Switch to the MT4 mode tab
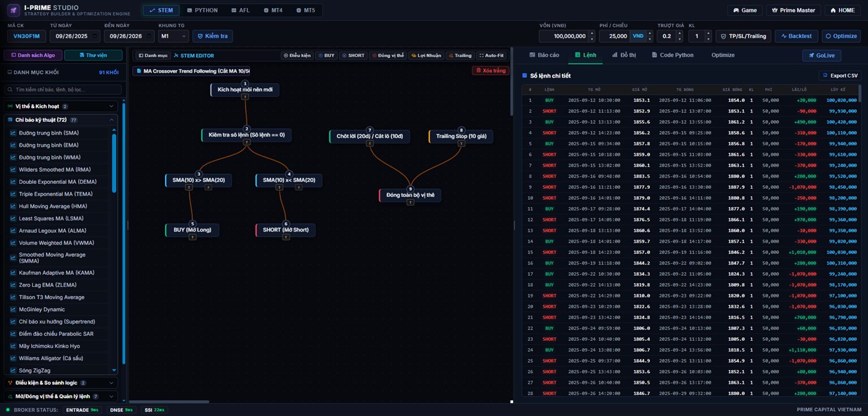 coord(273,11)
